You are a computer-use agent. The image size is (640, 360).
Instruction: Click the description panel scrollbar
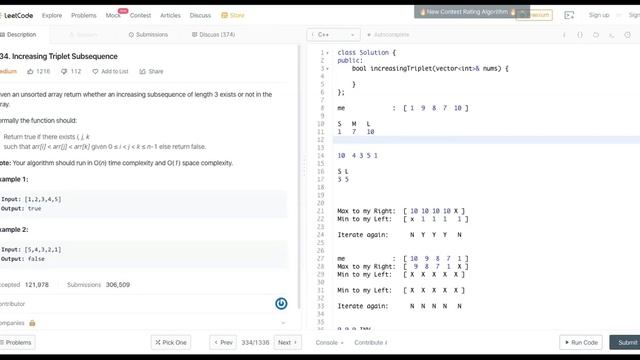(299, 176)
